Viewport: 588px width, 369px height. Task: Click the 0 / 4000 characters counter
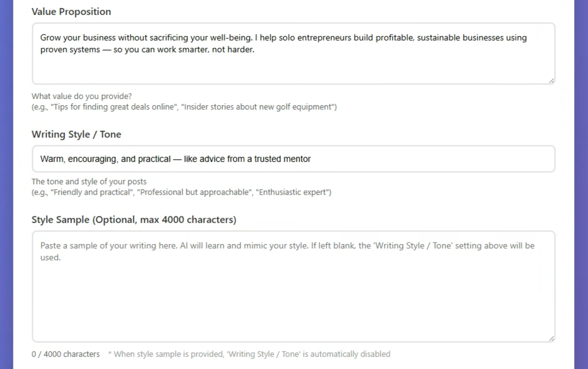pos(65,354)
